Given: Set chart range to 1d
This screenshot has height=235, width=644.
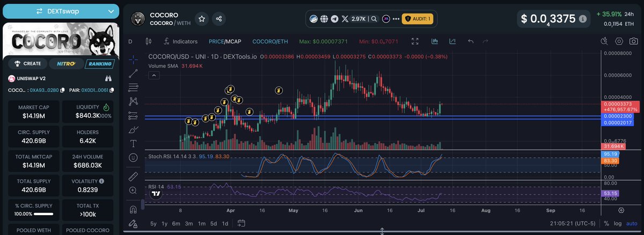Looking at the screenshot, I should [225, 224].
